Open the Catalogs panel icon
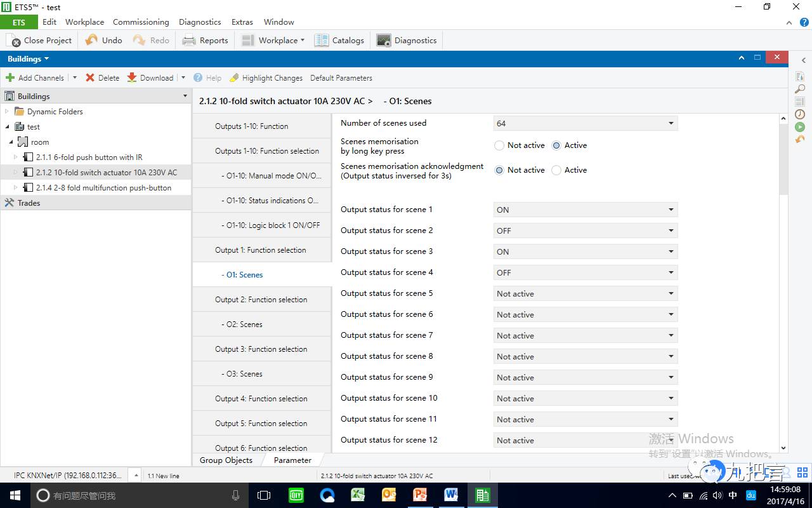 (322, 41)
